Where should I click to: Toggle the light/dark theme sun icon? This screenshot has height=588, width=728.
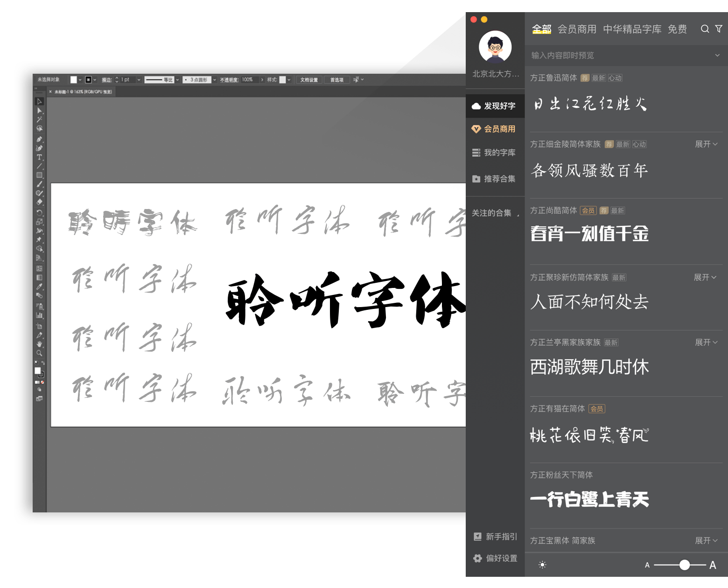(x=542, y=565)
